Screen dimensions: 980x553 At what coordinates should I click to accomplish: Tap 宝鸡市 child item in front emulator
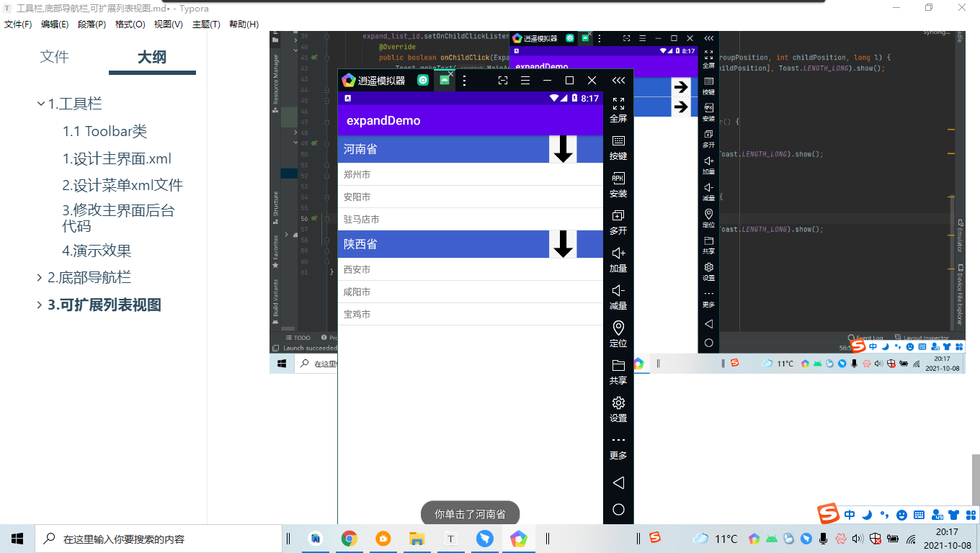point(471,314)
